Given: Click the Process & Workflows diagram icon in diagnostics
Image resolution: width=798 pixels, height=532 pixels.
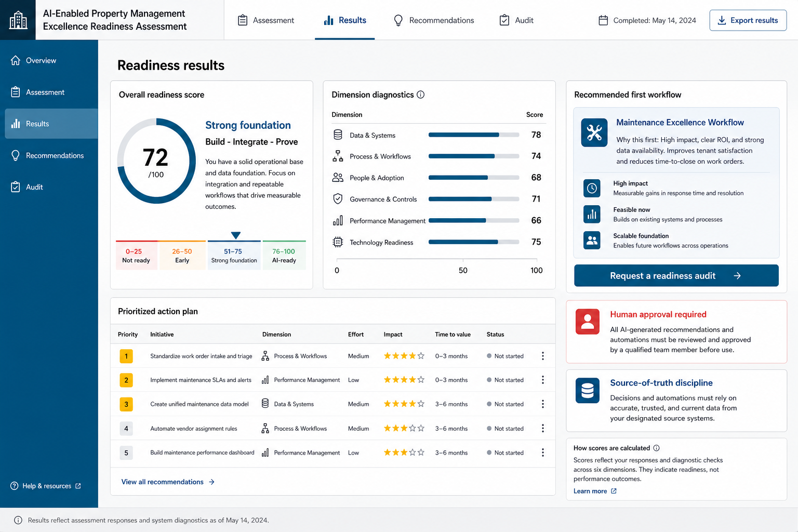Looking at the screenshot, I should (338, 156).
